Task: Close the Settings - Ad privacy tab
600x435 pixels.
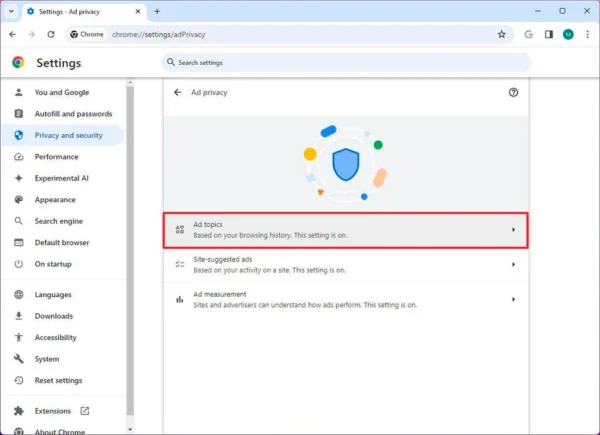Action: 138,11
